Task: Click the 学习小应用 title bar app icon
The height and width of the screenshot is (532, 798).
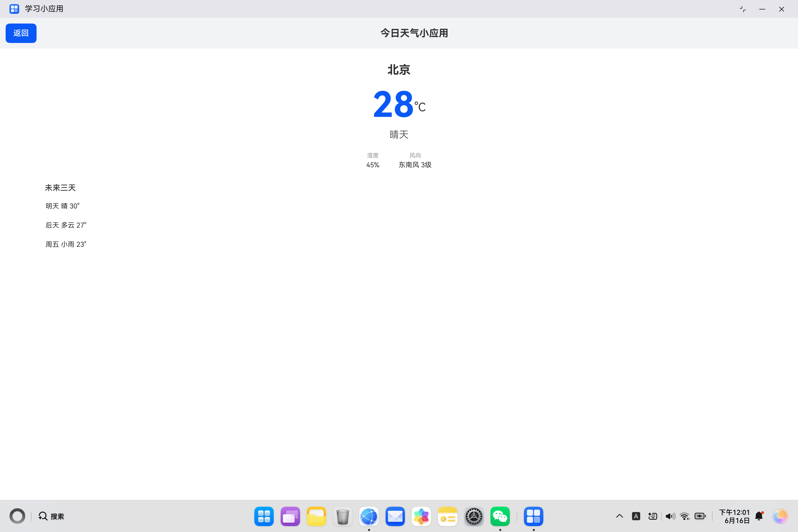Action: [14, 9]
